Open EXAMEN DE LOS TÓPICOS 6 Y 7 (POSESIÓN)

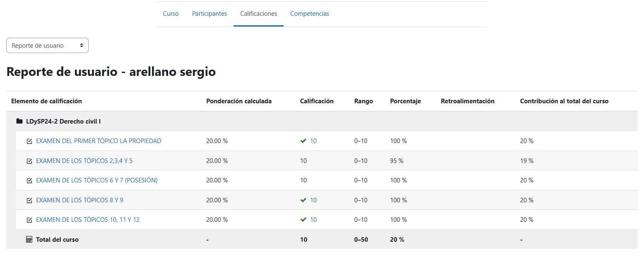point(96,180)
